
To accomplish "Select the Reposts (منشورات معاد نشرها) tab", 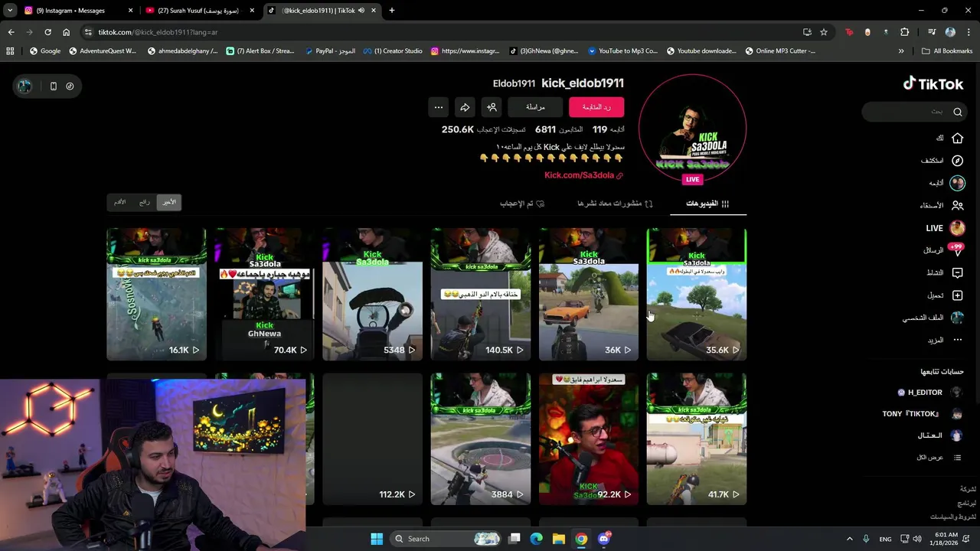I will (x=615, y=204).
